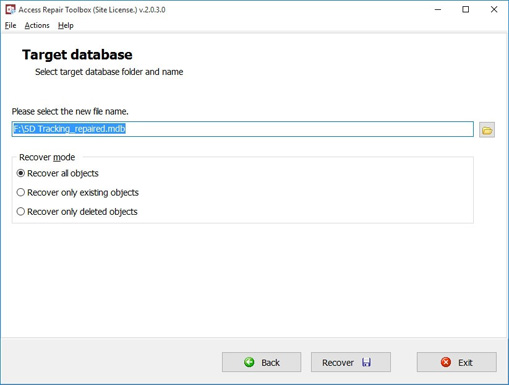509x385 pixels.
Task: Click the 'Recover mode' group label
Action: [x=47, y=157]
